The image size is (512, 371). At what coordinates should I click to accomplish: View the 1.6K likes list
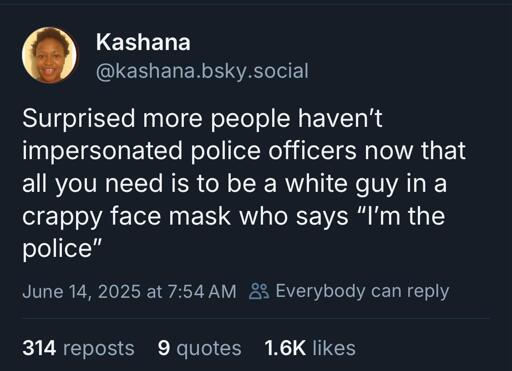coord(310,348)
